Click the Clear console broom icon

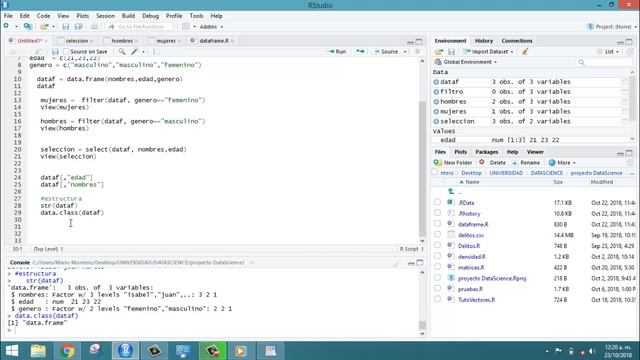click(396, 263)
